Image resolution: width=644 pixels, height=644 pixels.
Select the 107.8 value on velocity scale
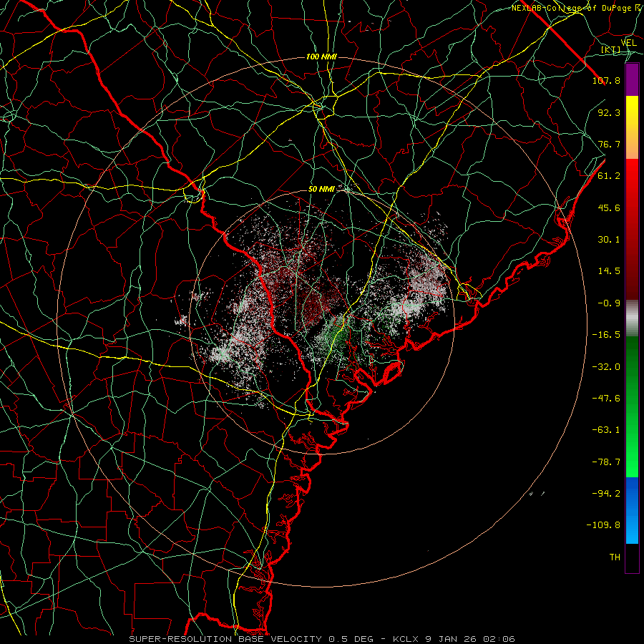pos(606,80)
